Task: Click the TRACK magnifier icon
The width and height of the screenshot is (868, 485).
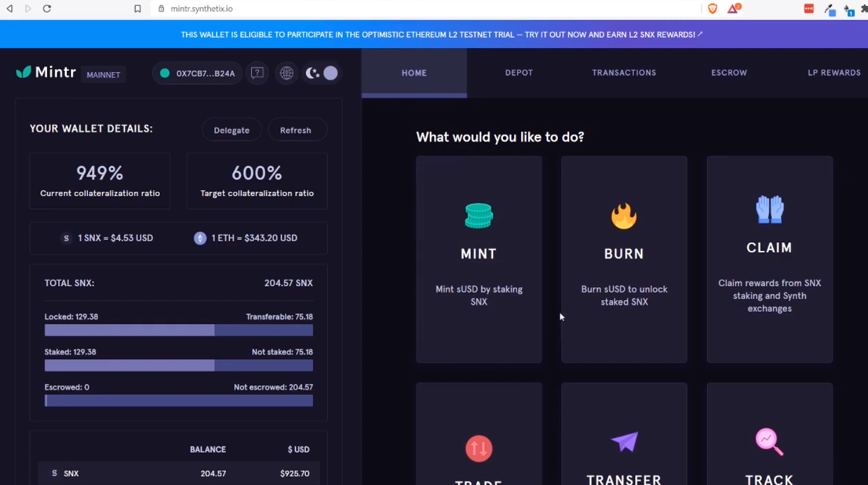Action: [x=770, y=442]
